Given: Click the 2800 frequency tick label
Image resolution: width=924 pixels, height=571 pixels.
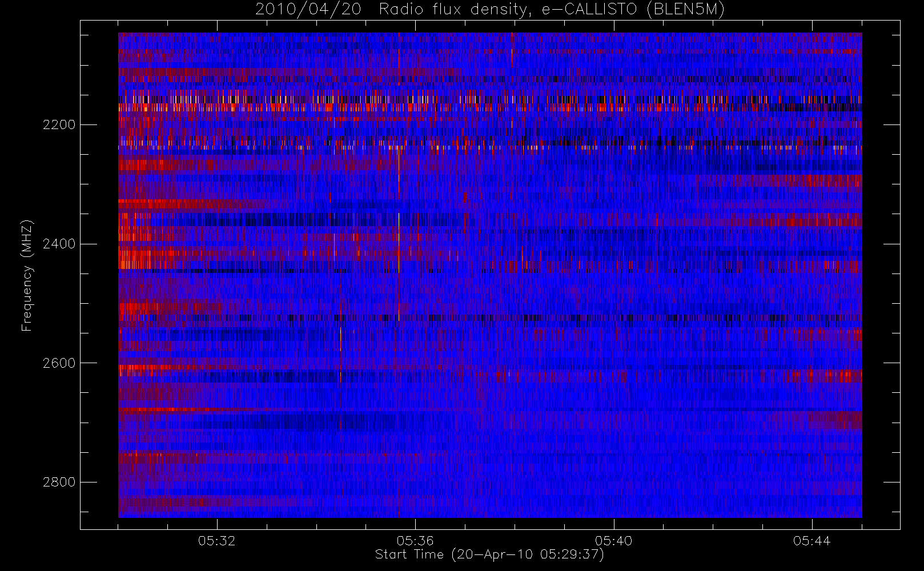Looking at the screenshot, I should (x=59, y=482).
